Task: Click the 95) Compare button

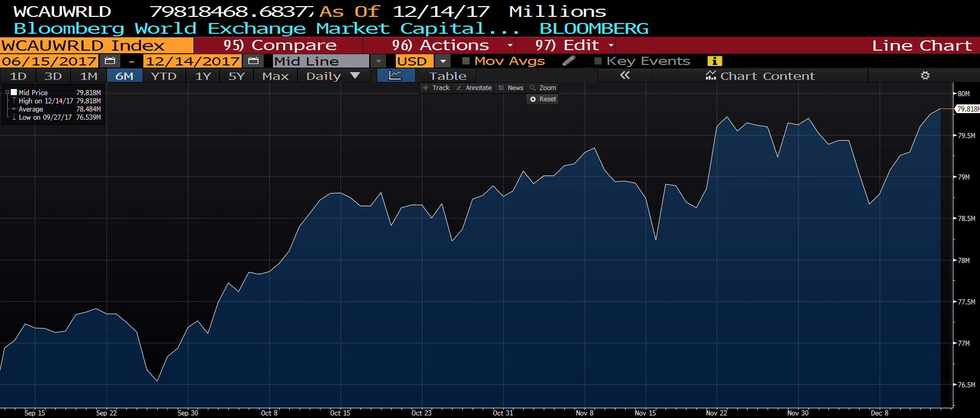Action: tap(280, 46)
